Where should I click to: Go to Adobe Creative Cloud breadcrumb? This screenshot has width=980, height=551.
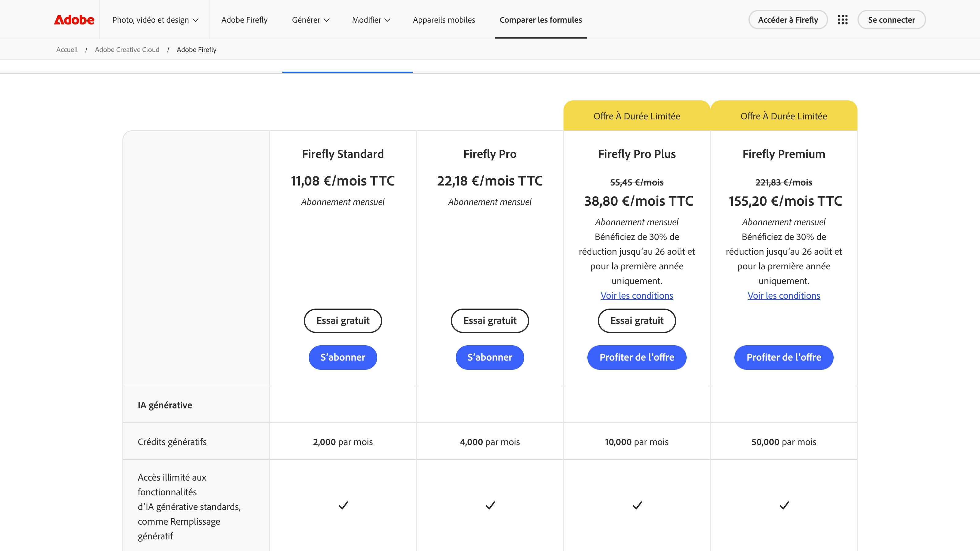(x=127, y=49)
